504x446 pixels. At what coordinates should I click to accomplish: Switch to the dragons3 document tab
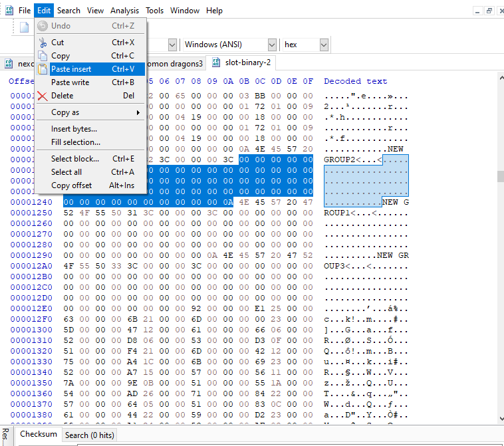click(175, 64)
